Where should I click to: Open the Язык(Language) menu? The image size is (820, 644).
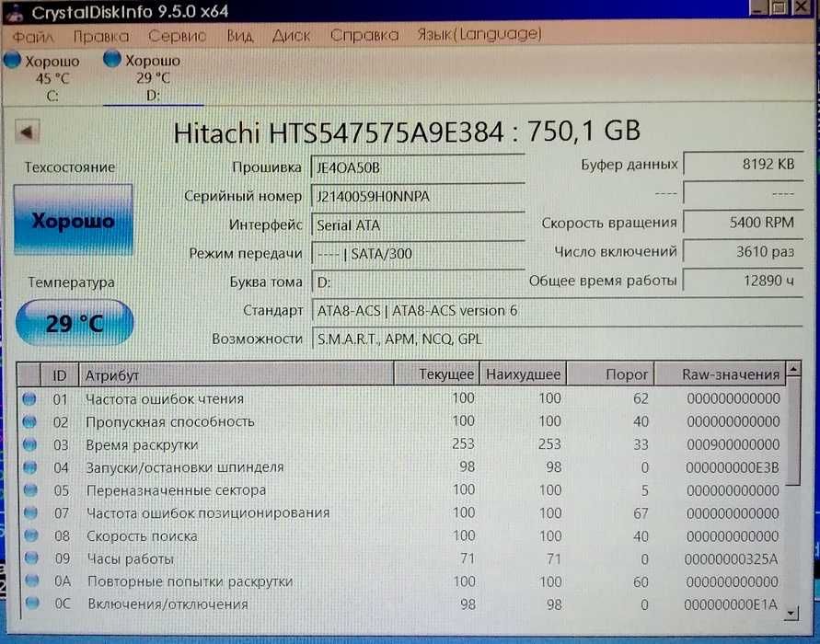point(479,35)
